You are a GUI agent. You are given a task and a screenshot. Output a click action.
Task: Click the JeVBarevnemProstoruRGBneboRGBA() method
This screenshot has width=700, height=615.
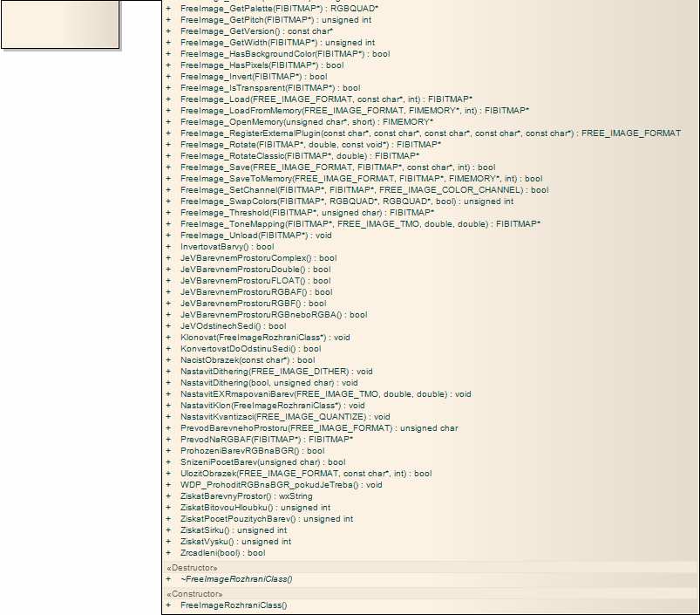[x=274, y=315]
